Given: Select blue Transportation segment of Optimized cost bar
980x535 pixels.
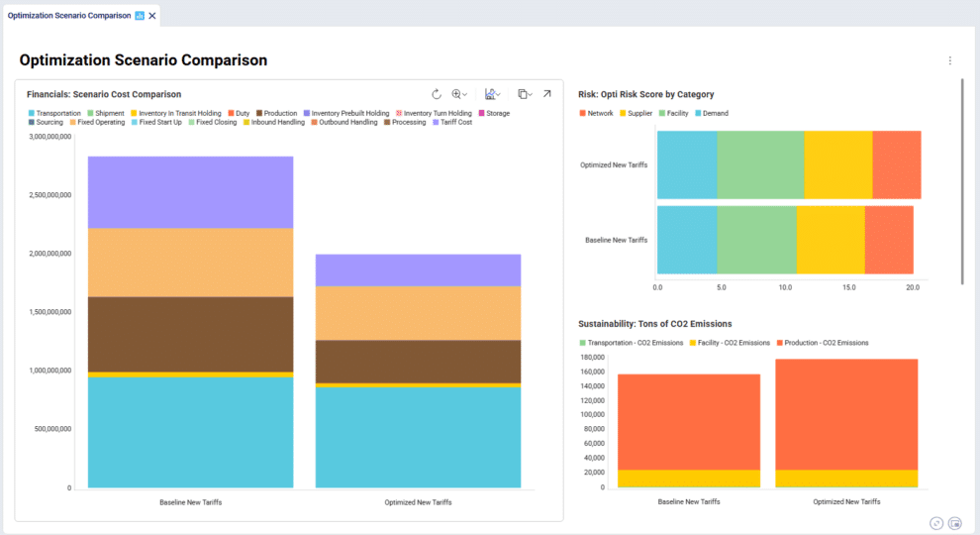Looking at the screenshot, I should click(418, 437).
